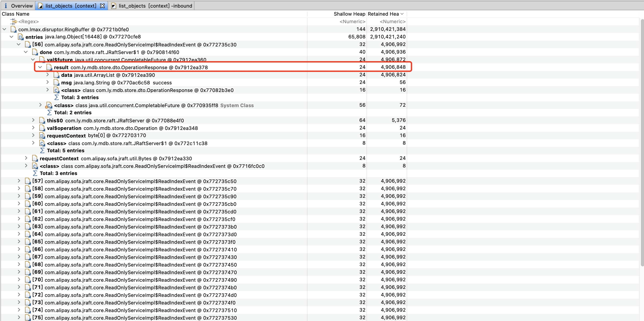Image resolution: width=644 pixels, height=321 pixels.
Task: Click the Overview tab info icon
Action: 6,6
